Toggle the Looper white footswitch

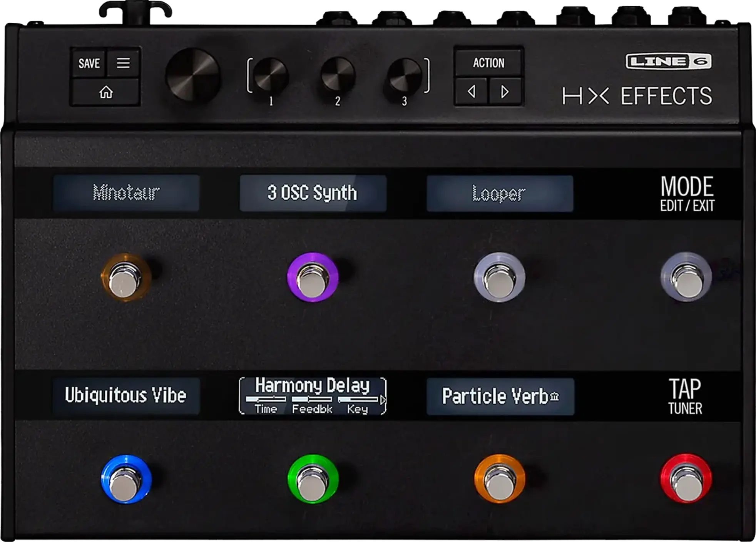[x=499, y=277]
